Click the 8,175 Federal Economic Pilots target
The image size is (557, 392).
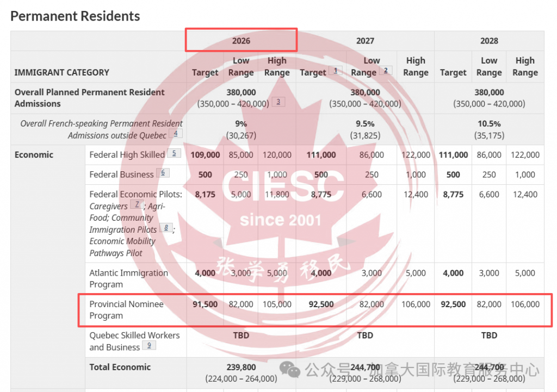(205, 194)
